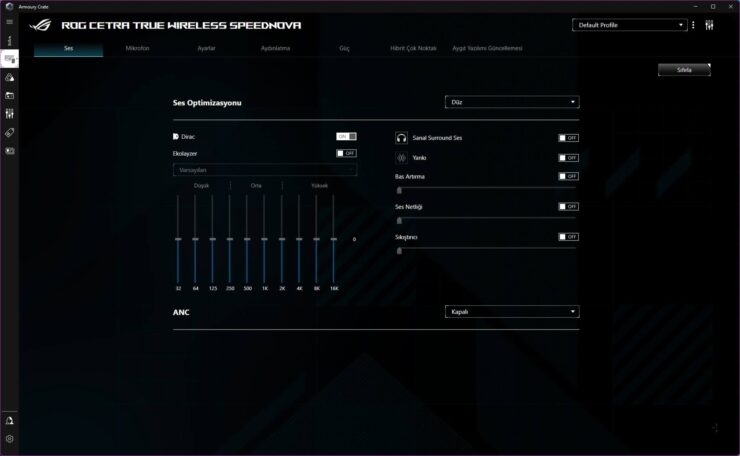Screen dimensions: 740x456
Task: Click the 2K equalizer slider
Action: [x=282, y=239]
